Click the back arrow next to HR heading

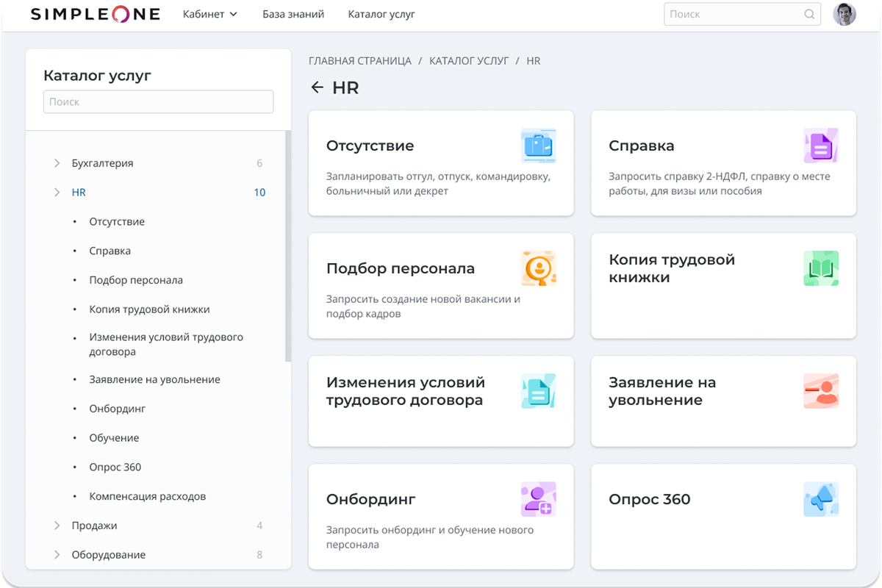(x=317, y=87)
